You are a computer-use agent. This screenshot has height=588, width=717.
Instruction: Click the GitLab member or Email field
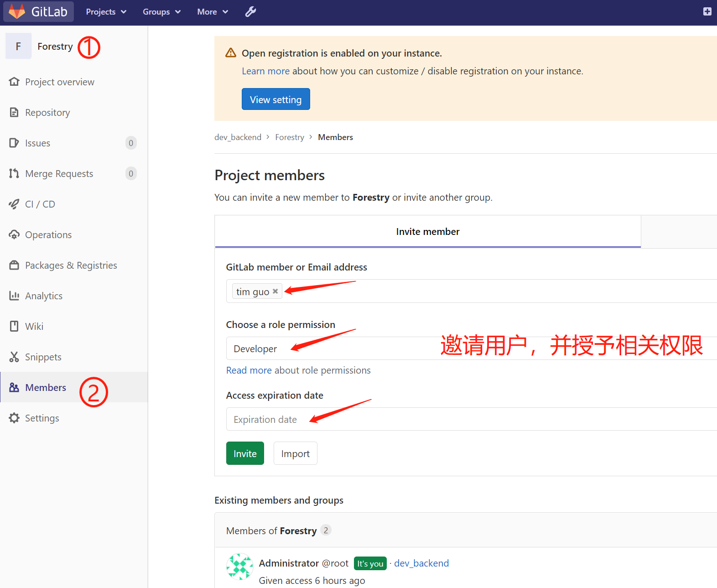click(x=472, y=291)
